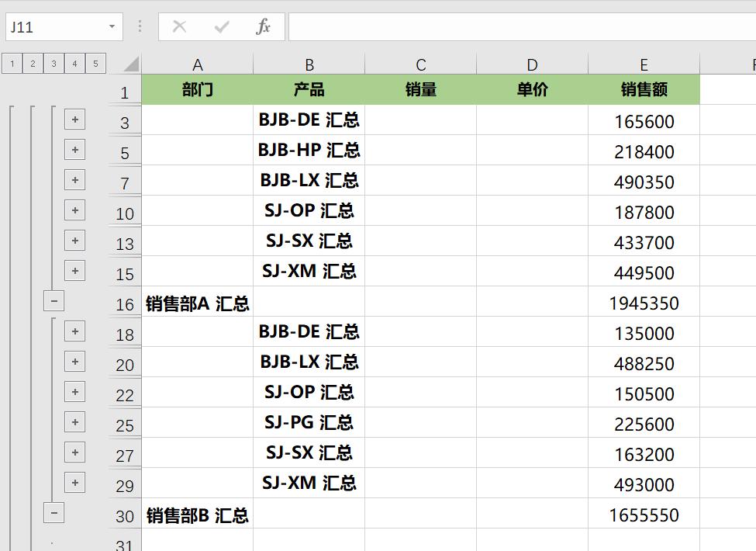Image resolution: width=756 pixels, height=551 pixels.
Task: Select column C header
Action: [x=420, y=64]
